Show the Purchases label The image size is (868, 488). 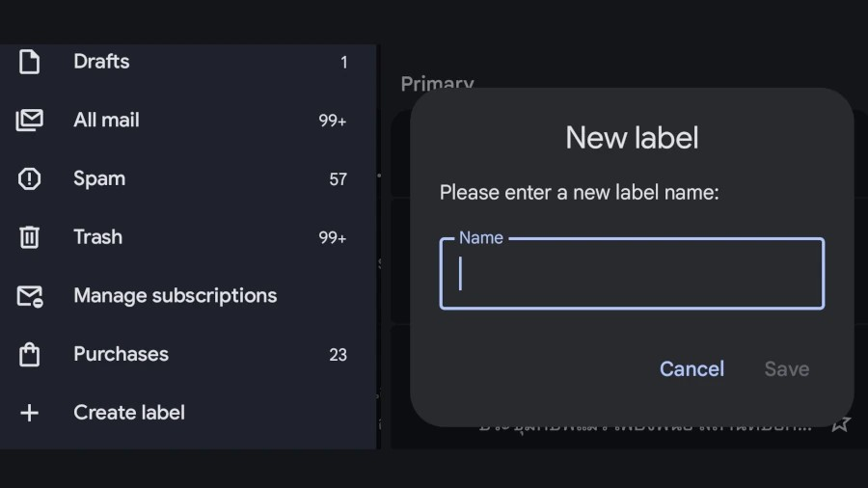(121, 355)
